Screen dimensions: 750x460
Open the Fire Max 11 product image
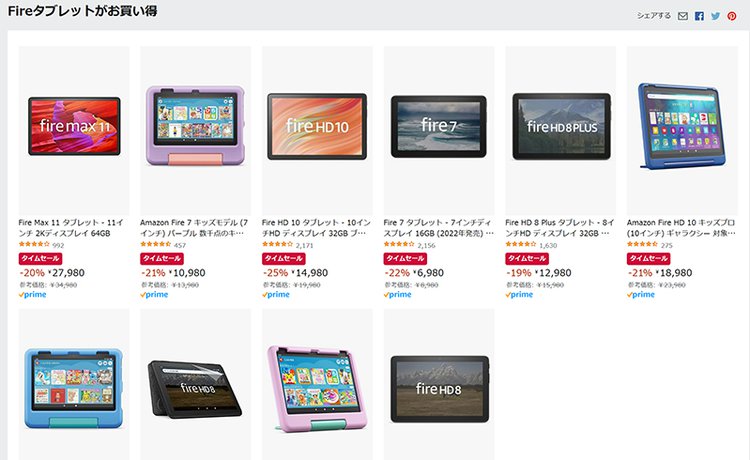[x=74, y=126]
